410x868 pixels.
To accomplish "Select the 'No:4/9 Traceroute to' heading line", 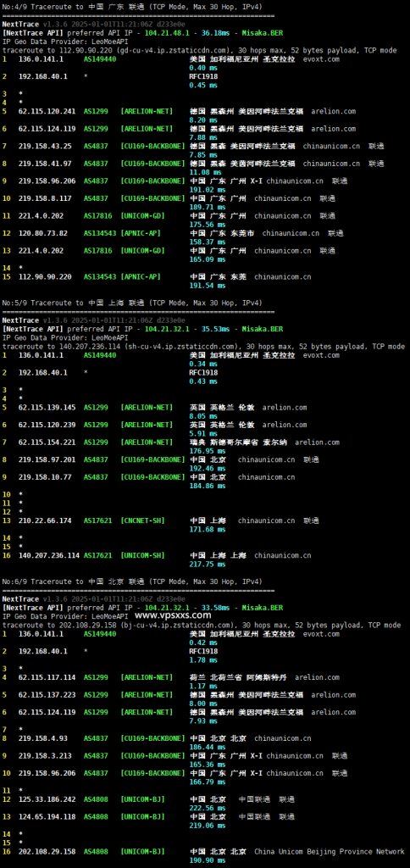I will 132,7.
